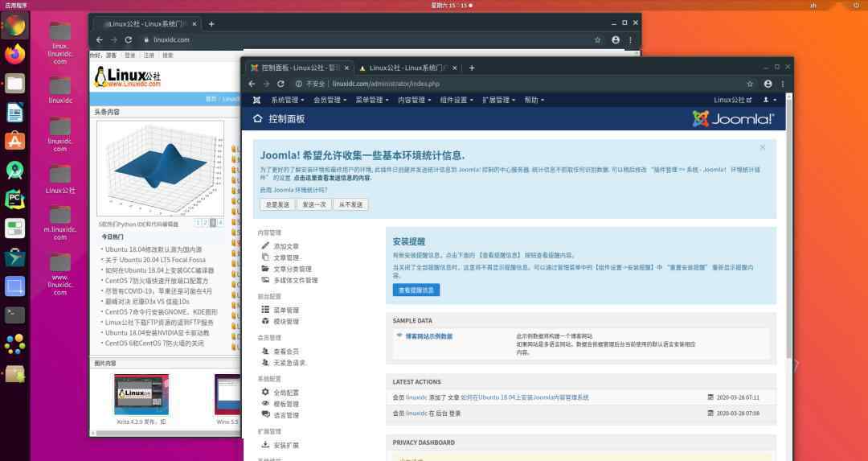Open 模板管理 eye icon in sidebar
This screenshot has width=868, height=461.
[x=265, y=404]
